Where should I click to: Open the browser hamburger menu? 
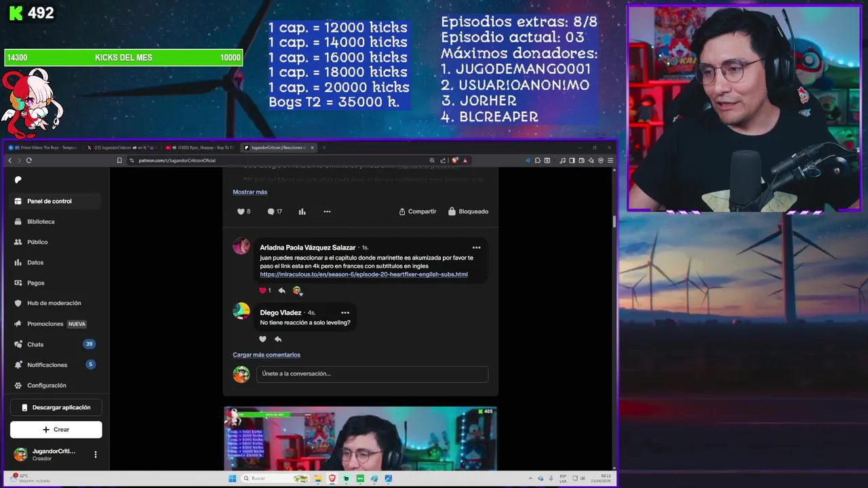(610, 161)
